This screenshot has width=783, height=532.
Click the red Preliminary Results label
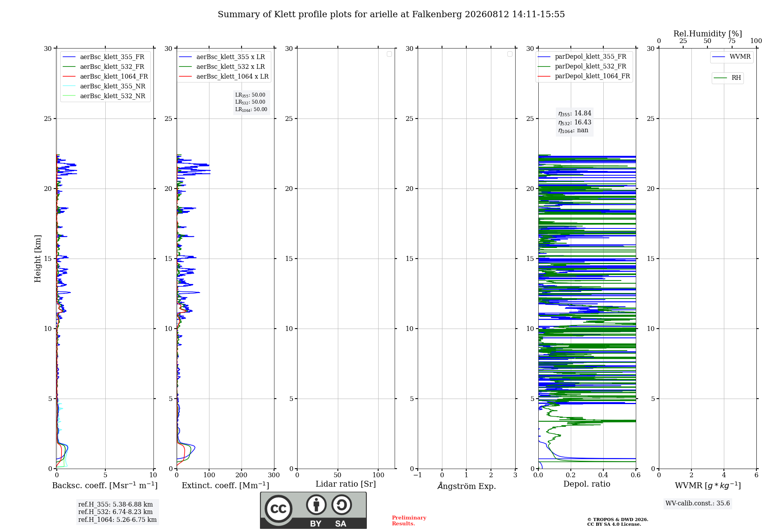click(409, 521)
